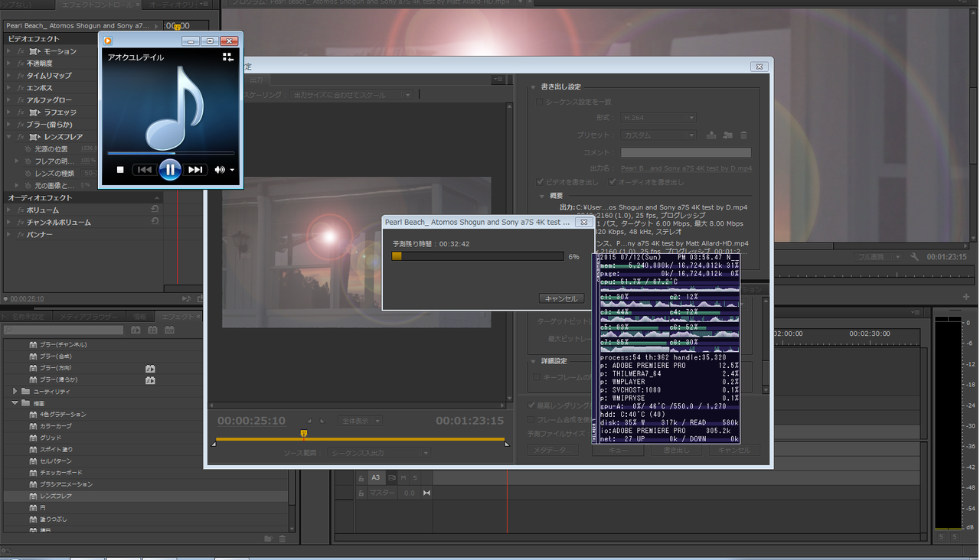Click the 出力名 file name link

[686, 168]
